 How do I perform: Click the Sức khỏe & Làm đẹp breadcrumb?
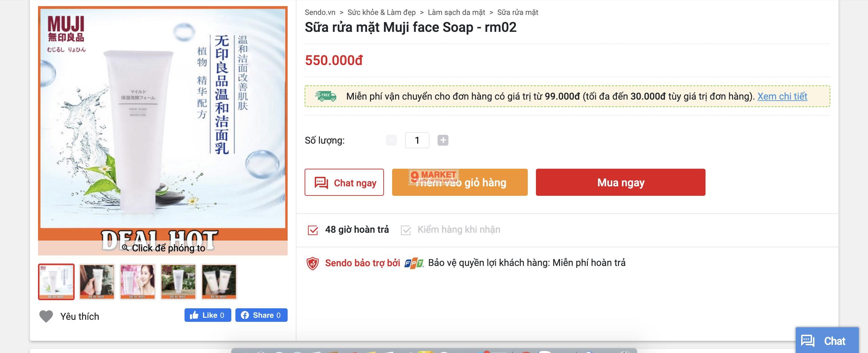(381, 13)
